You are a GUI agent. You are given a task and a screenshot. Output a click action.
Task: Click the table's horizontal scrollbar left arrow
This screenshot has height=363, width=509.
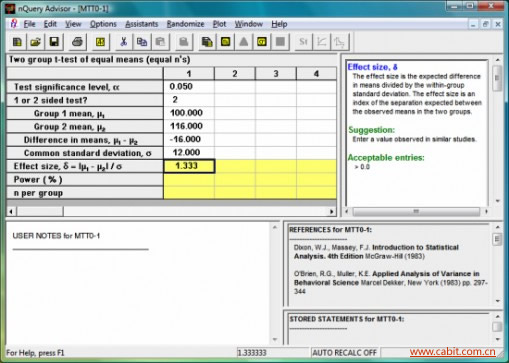[11, 211]
